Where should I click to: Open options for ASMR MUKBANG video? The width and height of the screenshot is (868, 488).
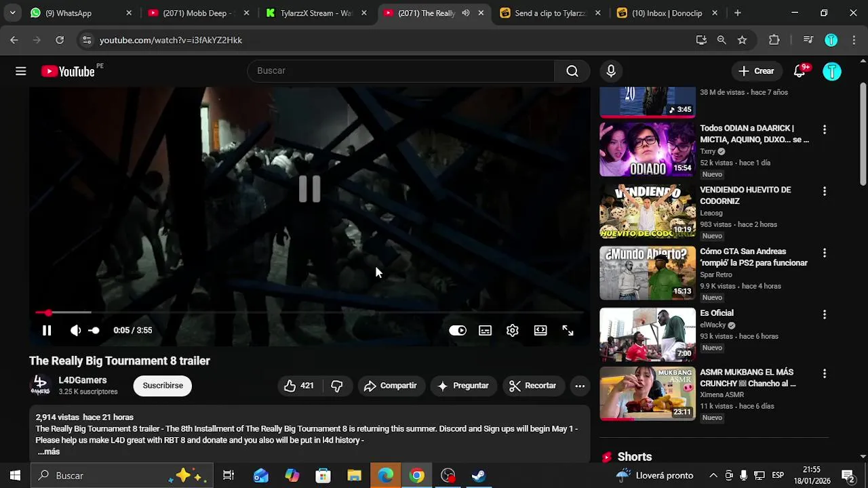pyautogui.click(x=825, y=373)
